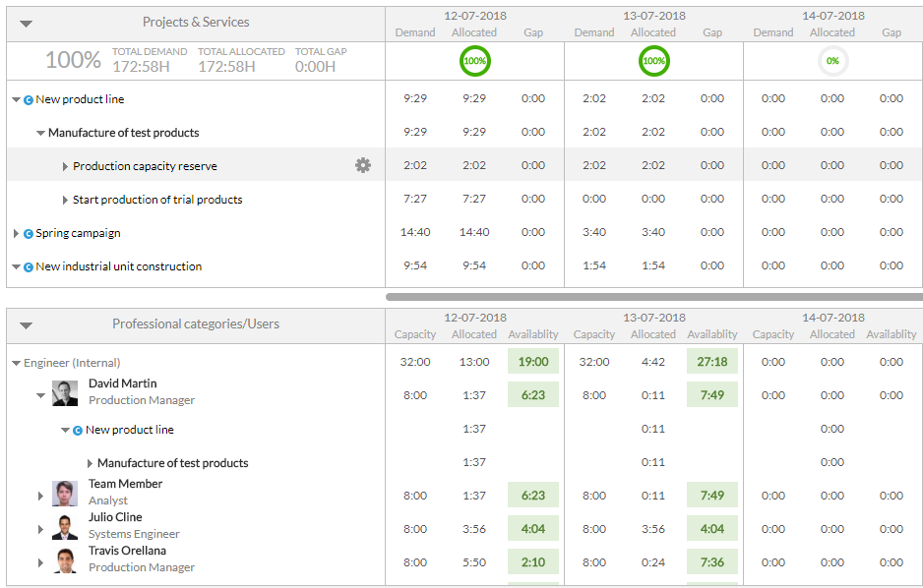The height and width of the screenshot is (588, 923).
Task: Click Julio Cline's profile photo
Action: 65,527
